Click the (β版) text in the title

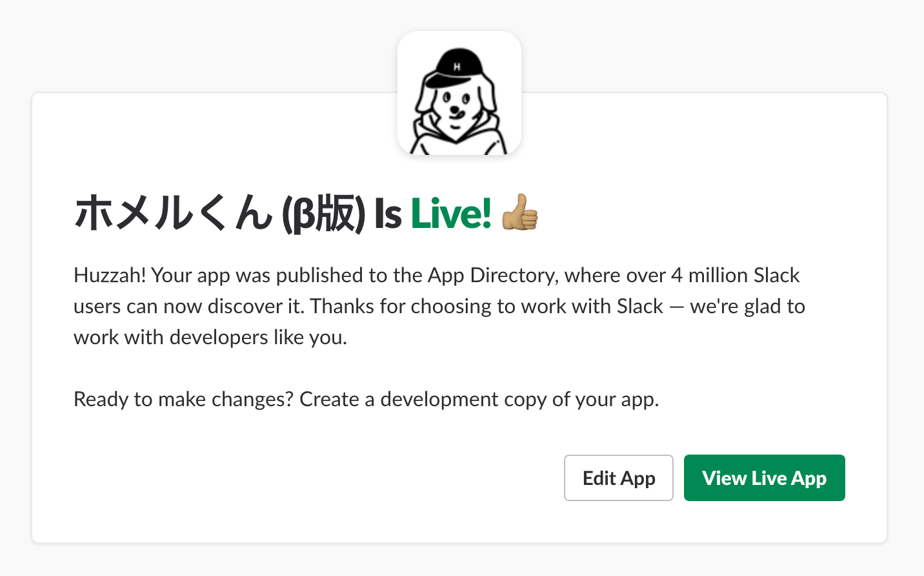323,214
